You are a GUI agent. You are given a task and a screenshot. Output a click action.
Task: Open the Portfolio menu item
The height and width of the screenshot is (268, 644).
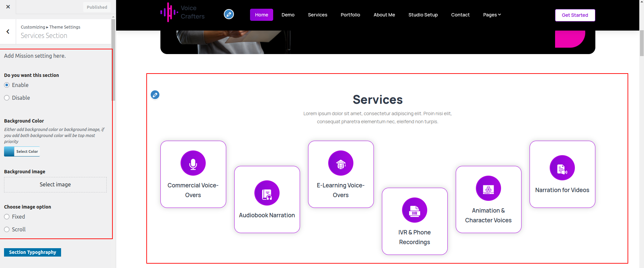click(x=350, y=15)
